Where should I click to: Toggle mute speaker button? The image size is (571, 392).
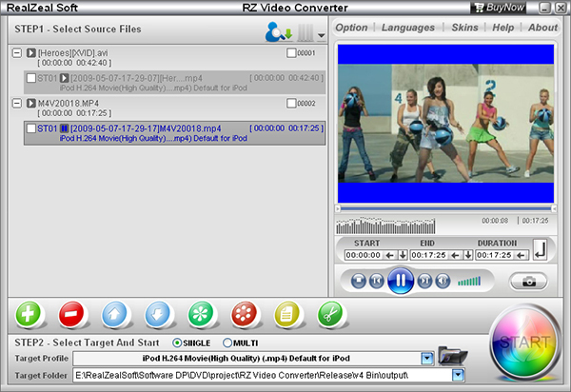pyautogui.click(x=443, y=281)
